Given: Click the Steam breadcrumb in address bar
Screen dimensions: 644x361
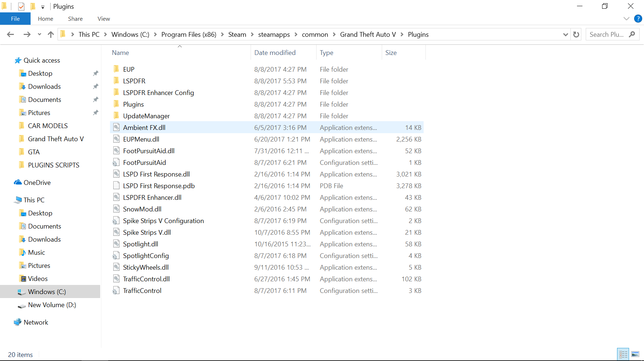Looking at the screenshot, I should click(x=237, y=35).
